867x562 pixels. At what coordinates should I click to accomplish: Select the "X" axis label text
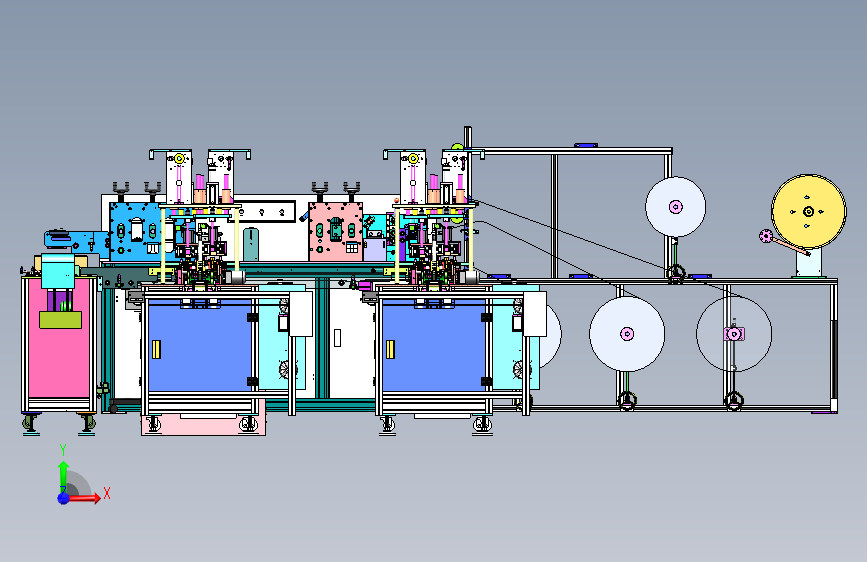[x=107, y=493]
